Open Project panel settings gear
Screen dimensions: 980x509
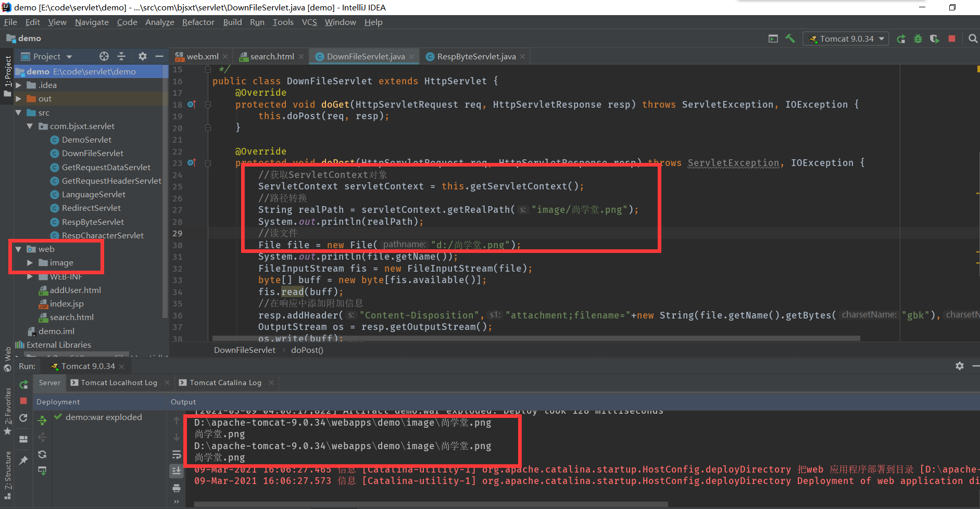[x=143, y=56]
